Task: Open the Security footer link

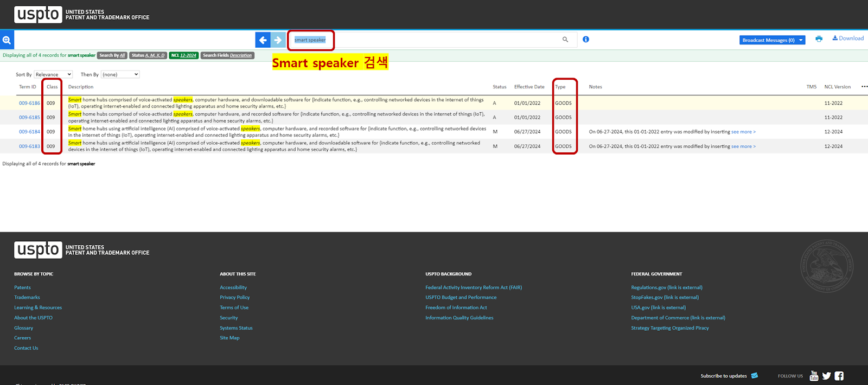Action: pos(229,318)
